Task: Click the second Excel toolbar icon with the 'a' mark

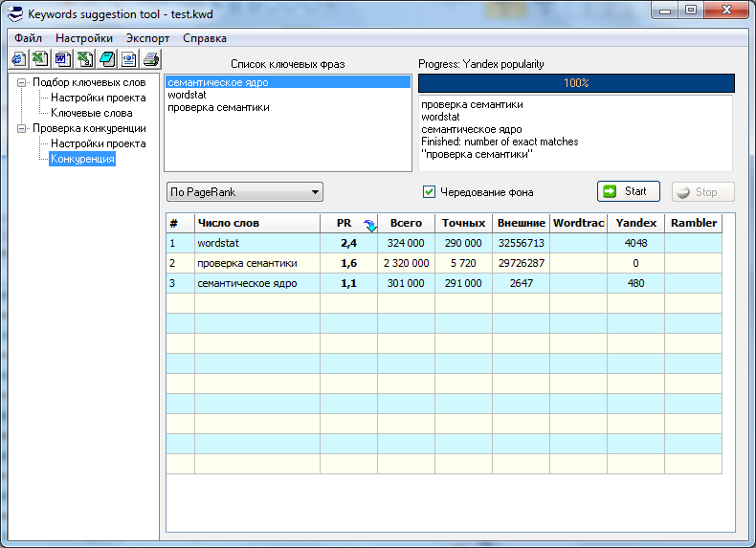Action: point(84,59)
